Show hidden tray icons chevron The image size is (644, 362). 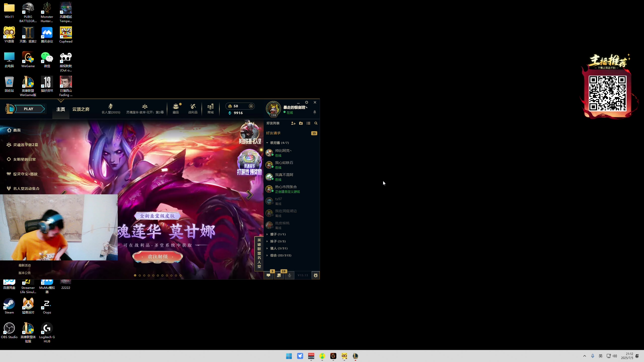pos(584,356)
